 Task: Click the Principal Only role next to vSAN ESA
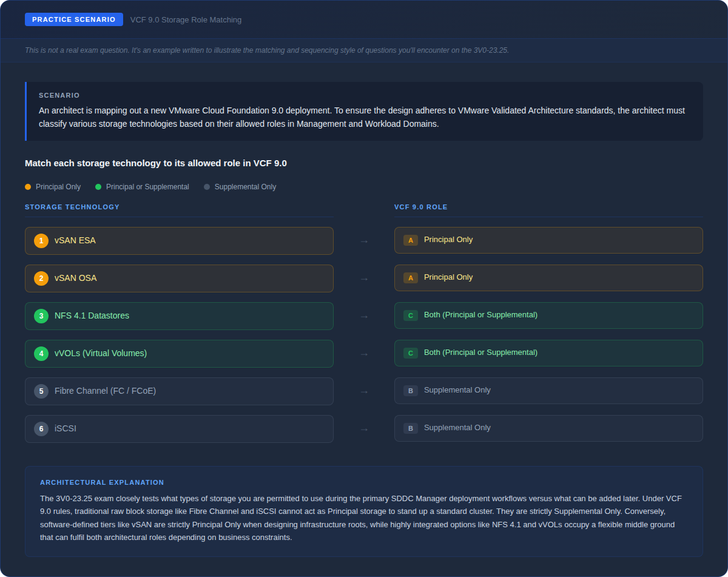[548, 240]
